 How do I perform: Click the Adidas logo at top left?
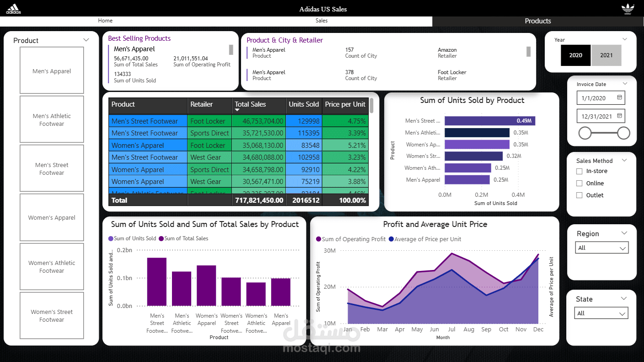tap(13, 9)
